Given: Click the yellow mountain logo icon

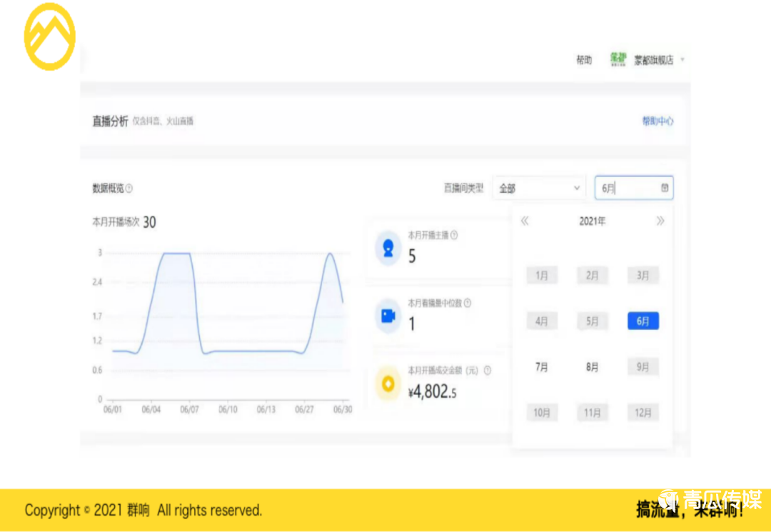Looking at the screenshot, I should 49,36.
